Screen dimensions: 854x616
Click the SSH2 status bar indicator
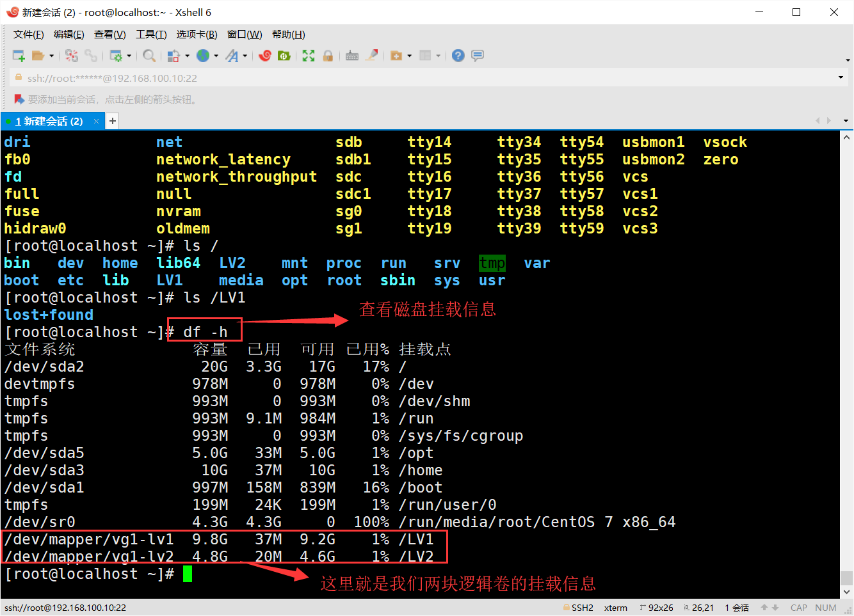[x=578, y=608]
